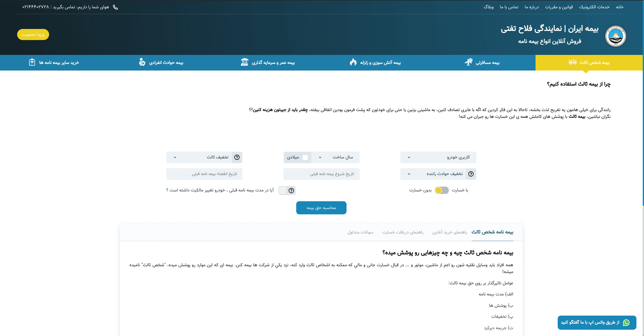Switch to سوالات متداول tab
The image size is (644, 336).
[x=360, y=232]
